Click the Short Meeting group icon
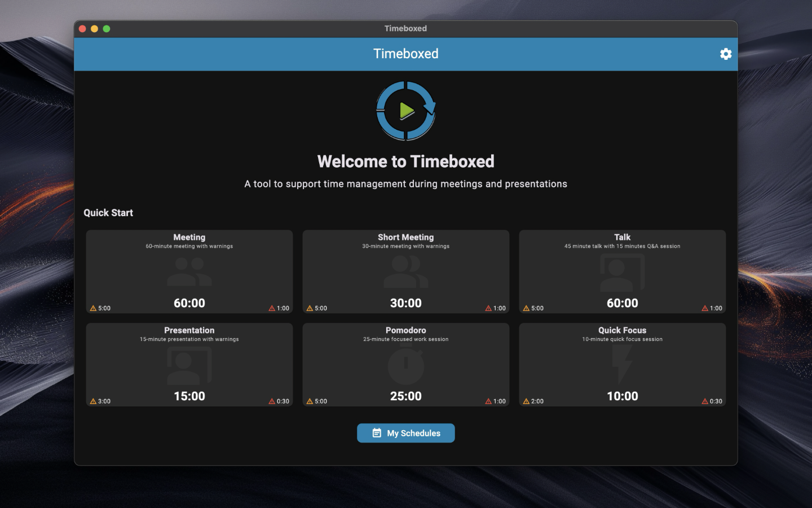Image resolution: width=812 pixels, height=508 pixels. (406, 272)
